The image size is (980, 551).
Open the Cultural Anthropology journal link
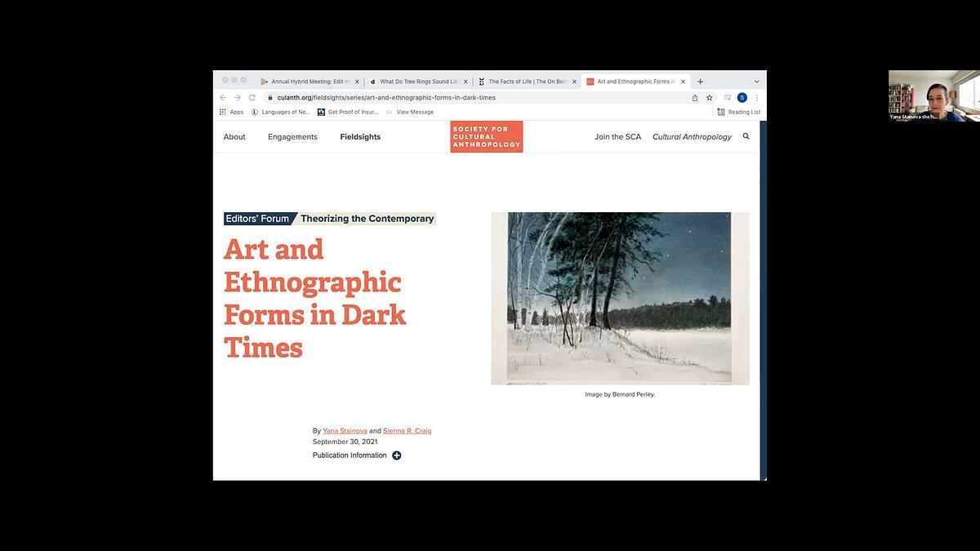[692, 137]
